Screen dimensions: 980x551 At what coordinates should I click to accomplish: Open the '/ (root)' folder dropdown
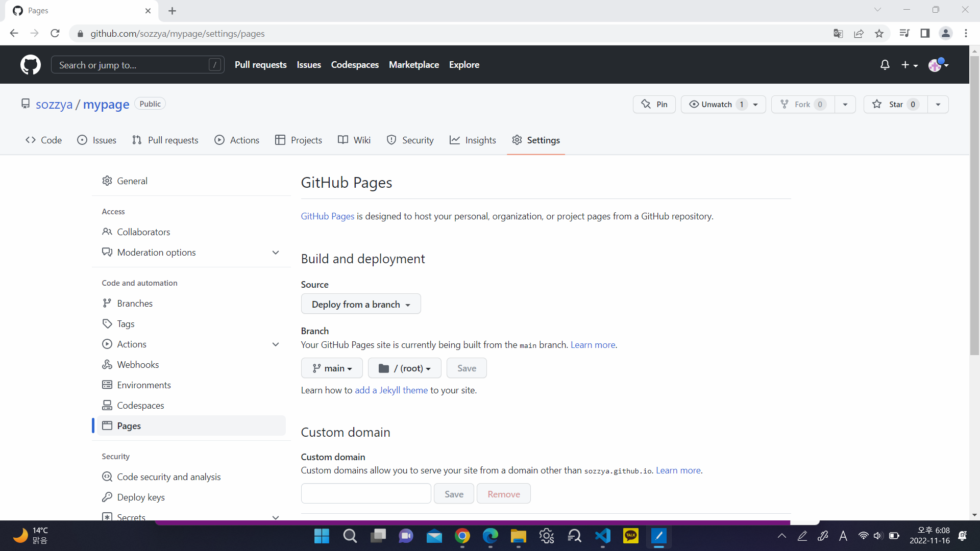click(405, 368)
